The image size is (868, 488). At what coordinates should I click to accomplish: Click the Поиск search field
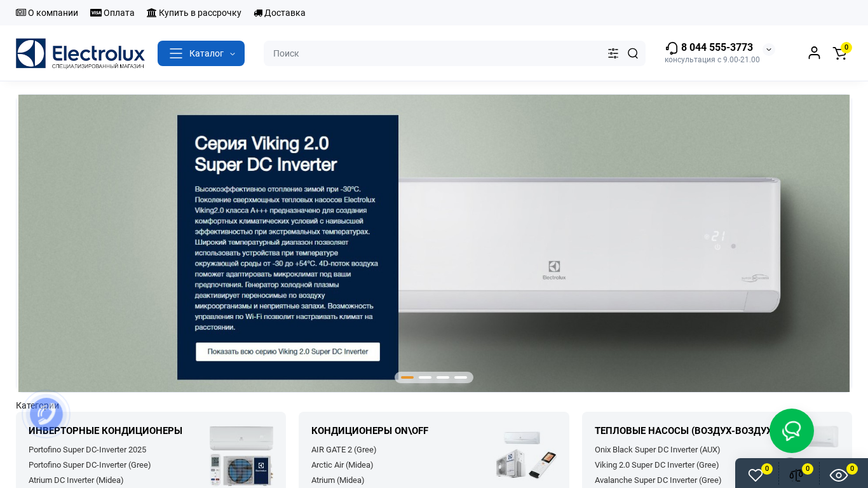435,53
